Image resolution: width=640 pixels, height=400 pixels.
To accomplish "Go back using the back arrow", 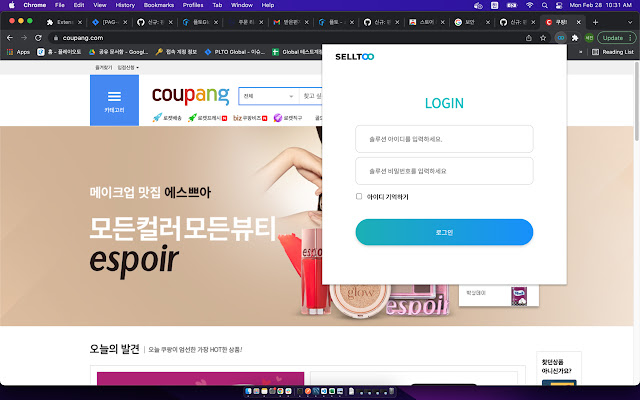I will coord(10,38).
